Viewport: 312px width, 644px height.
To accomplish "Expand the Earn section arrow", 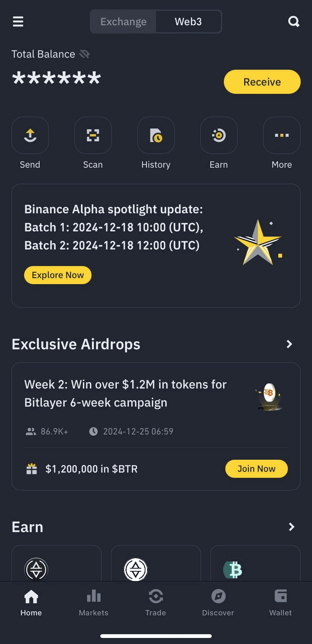I will click(x=291, y=527).
